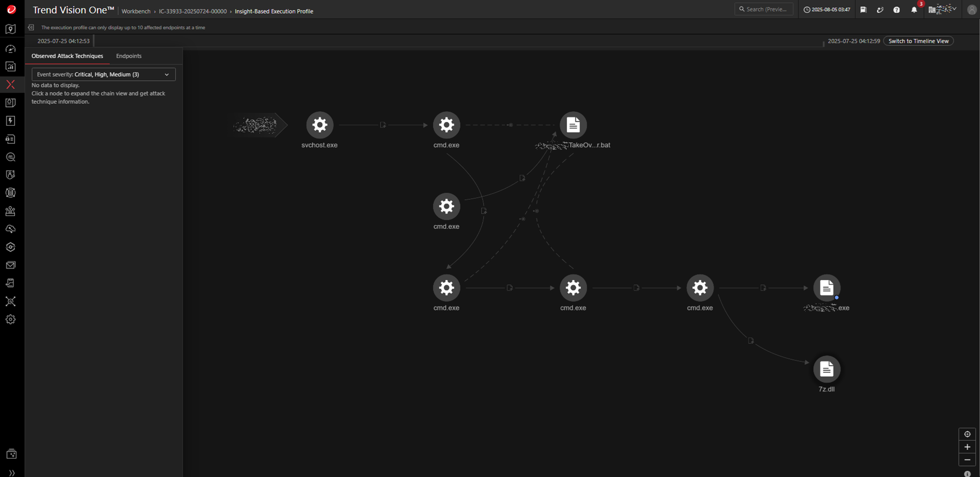Open the magnifier search-list sidebar icon
The image size is (980, 477).
pyautogui.click(x=11, y=157)
